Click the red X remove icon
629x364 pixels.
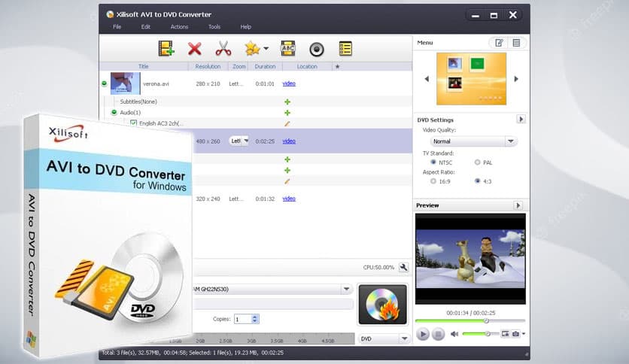point(195,49)
